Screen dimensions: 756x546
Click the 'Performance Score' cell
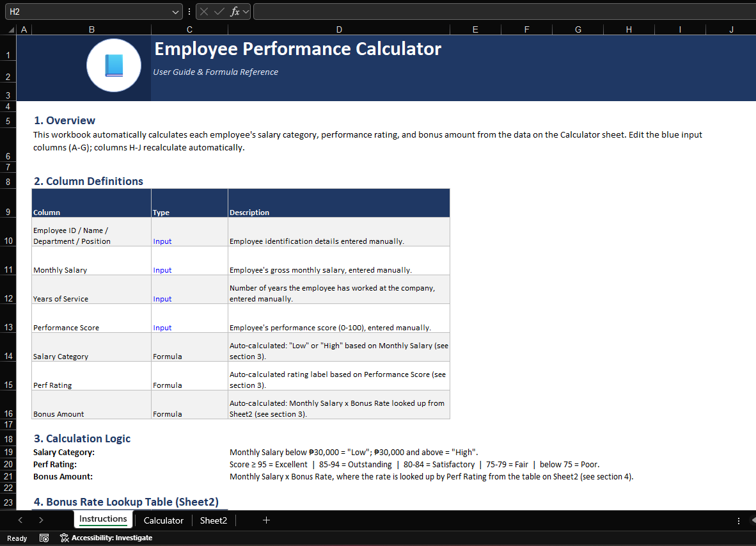(91, 318)
